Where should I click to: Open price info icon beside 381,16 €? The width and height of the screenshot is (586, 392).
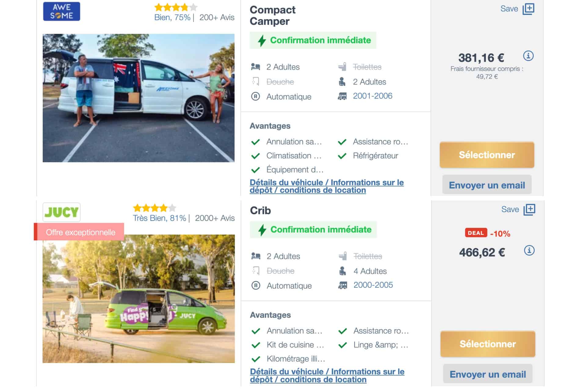(528, 56)
